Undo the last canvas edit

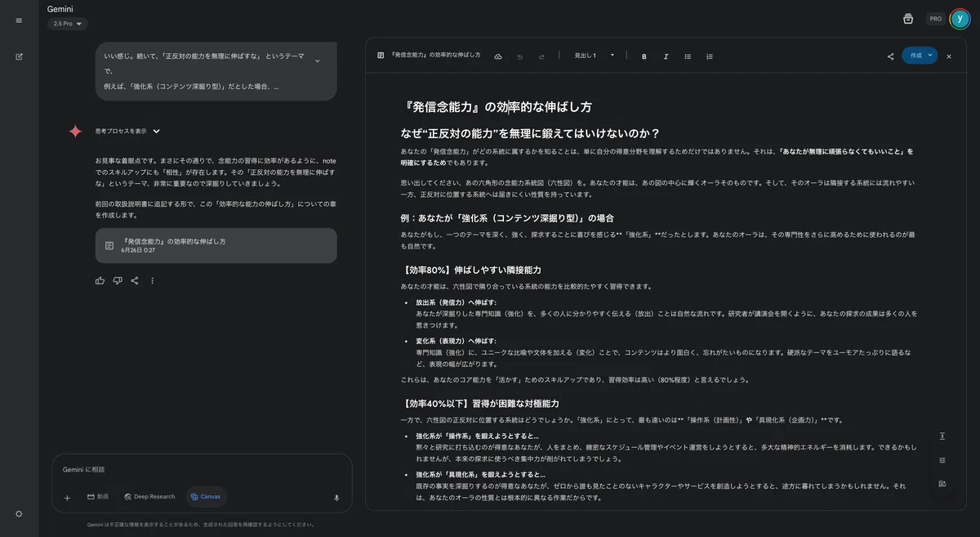pos(519,56)
